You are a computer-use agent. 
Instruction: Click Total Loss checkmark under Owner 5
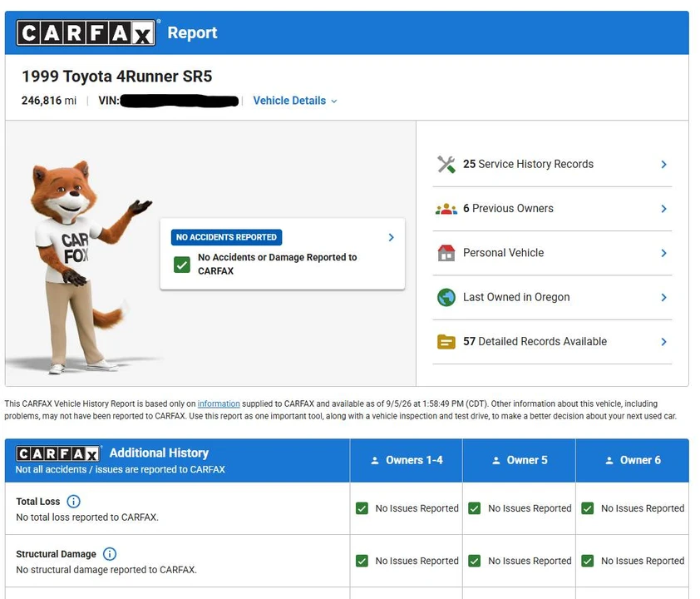(x=475, y=508)
